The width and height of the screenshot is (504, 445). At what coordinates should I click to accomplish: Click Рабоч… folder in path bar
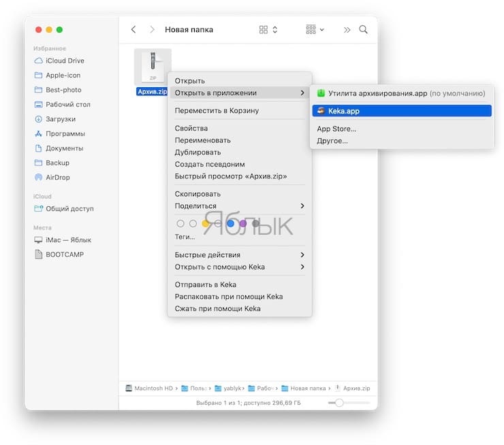click(261, 388)
